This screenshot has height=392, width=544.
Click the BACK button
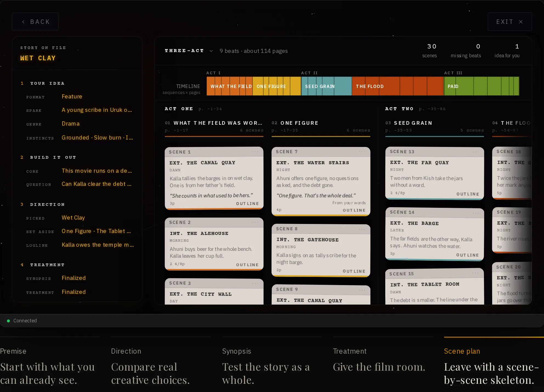[x=35, y=22]
